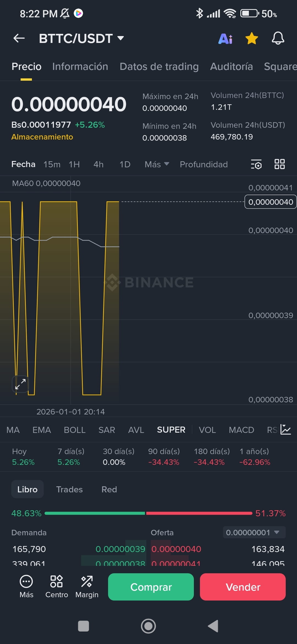Open price alert bell icon
Image resolution: width=297 pixels, height=644 pixels.
[278, 38]
